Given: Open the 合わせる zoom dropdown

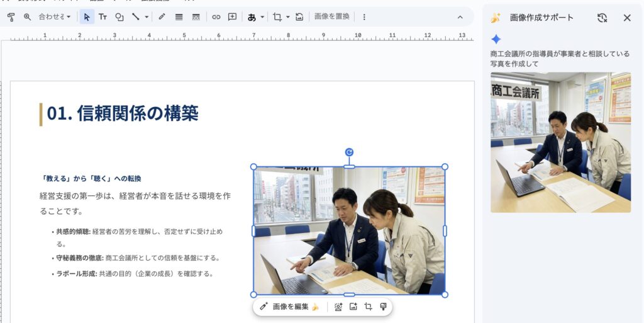Looking at the screenshot, I should click(55, 17).
